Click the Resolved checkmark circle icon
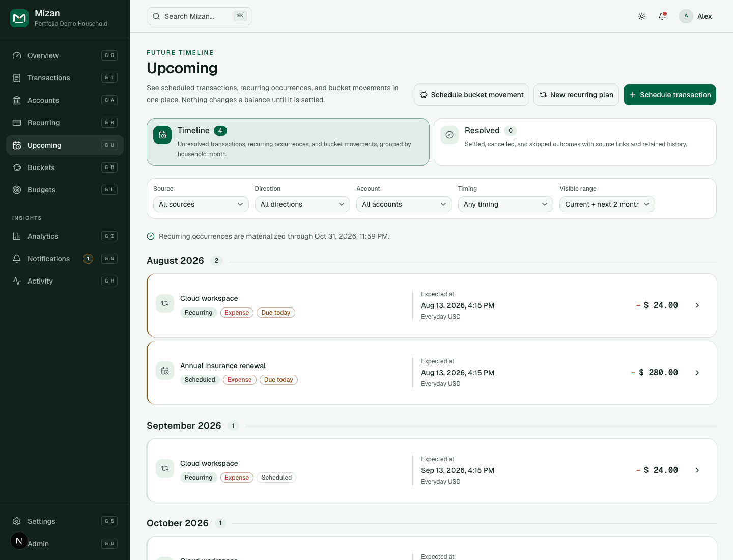This screenshot has height=560, width=733. point(449,135)
